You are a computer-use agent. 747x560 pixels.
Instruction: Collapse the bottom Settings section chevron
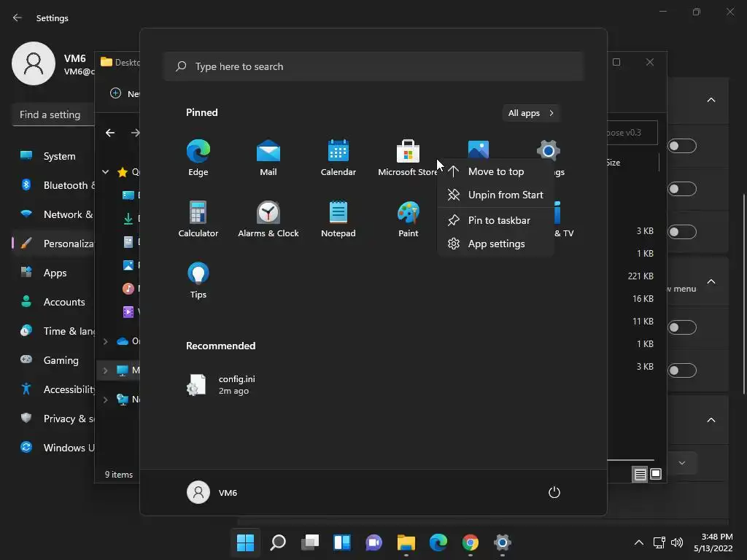(711, 420)
